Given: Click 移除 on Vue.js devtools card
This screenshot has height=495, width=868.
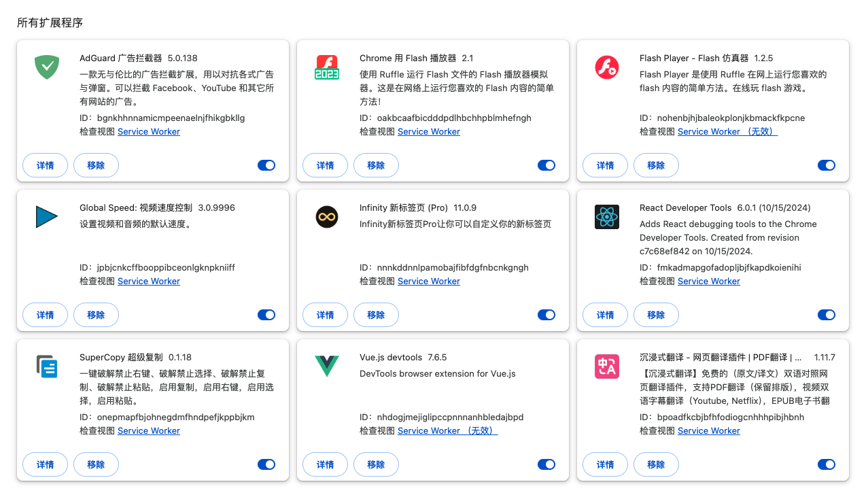Looking at the screenshot, I should pyautogui.click(x=376, y=464).
